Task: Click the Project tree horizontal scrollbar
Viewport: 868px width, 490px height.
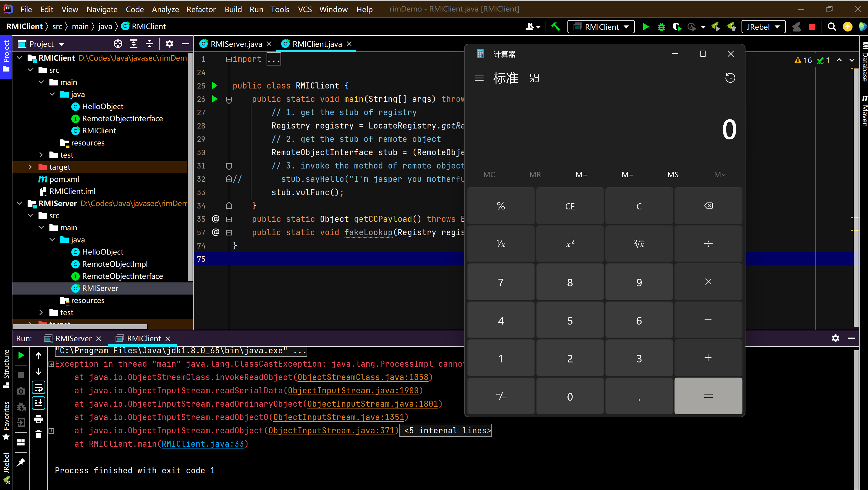Action: point(80,326)
